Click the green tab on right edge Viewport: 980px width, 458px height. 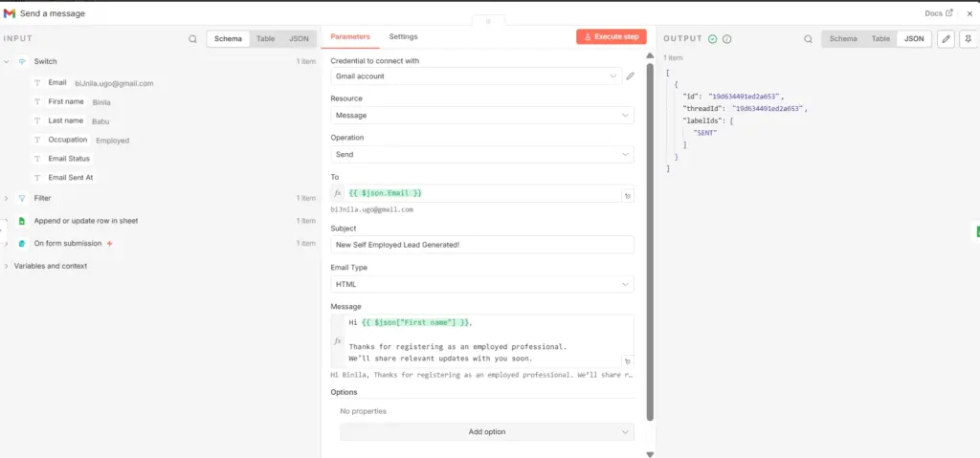(x=977, y=231)
